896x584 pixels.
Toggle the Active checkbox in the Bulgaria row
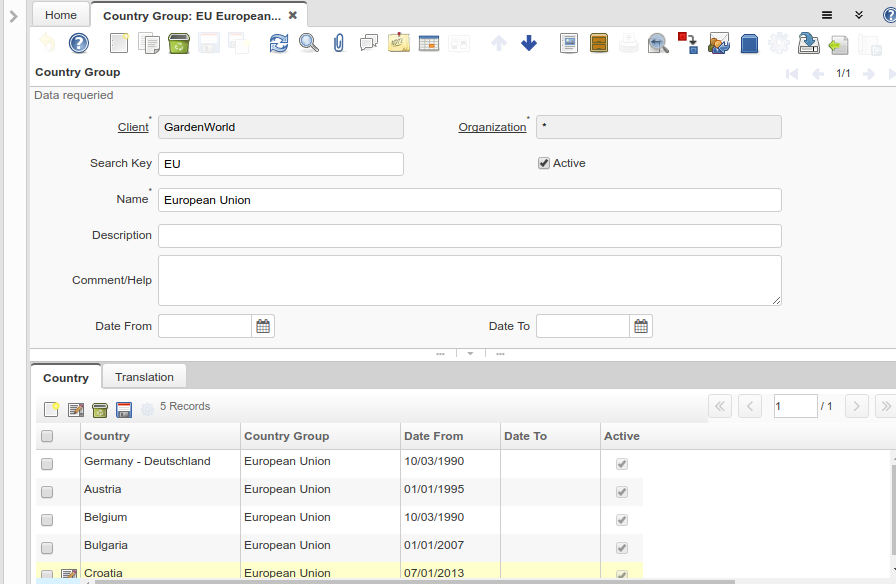(x=622, y=548)
